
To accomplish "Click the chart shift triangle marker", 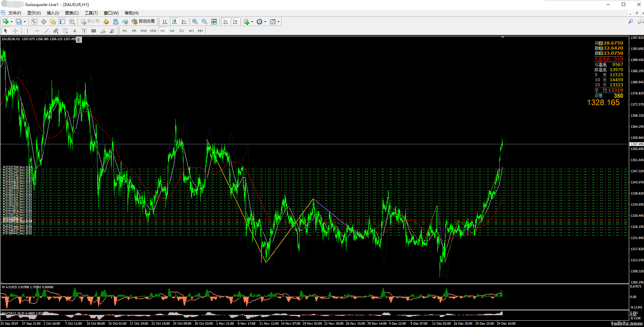I will [503, 37].
